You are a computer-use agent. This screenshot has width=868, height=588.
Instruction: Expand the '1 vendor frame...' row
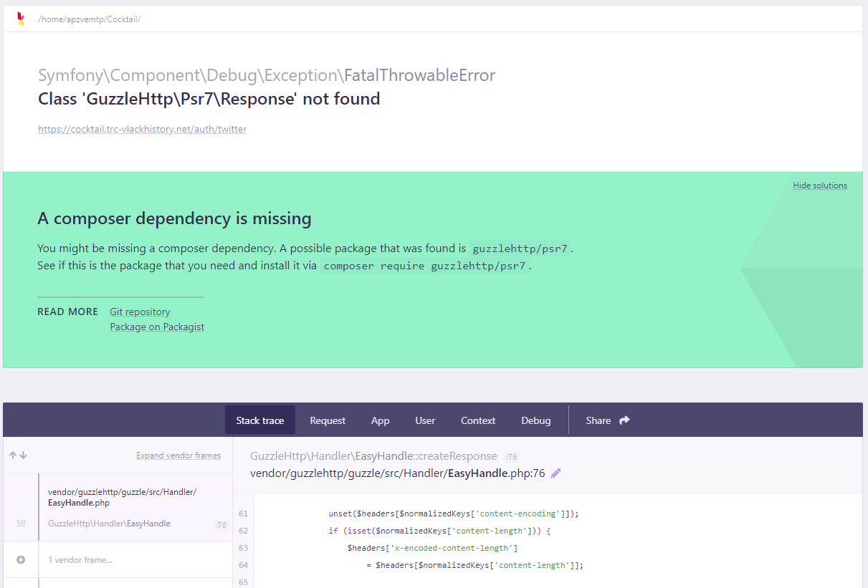pos(80,560)
